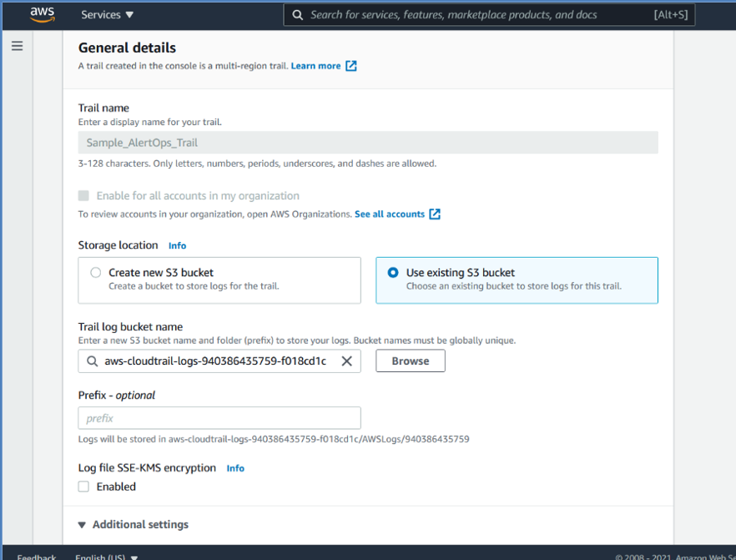Click Info link next to Storage location
The image size is (736, 560).
tap(177, 246)
